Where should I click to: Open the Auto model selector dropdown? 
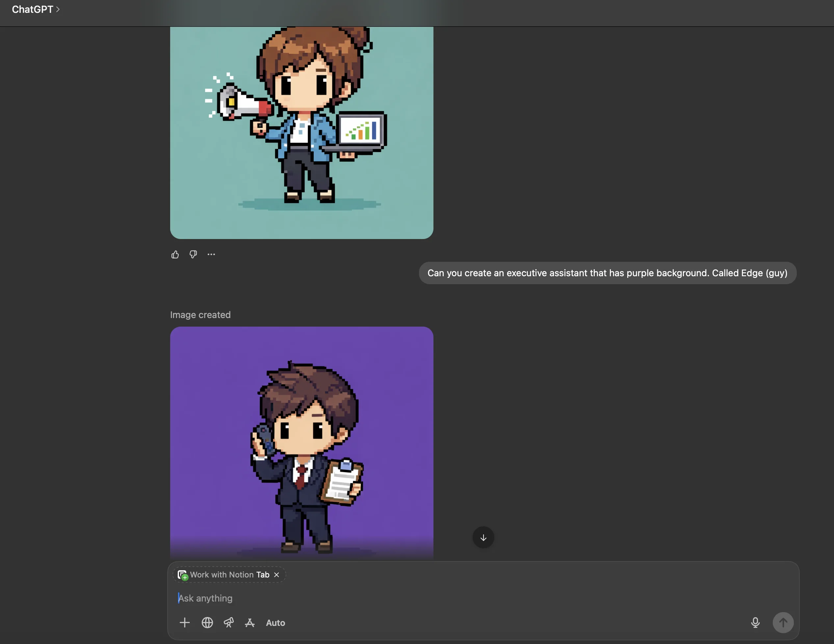coord(275,623)
